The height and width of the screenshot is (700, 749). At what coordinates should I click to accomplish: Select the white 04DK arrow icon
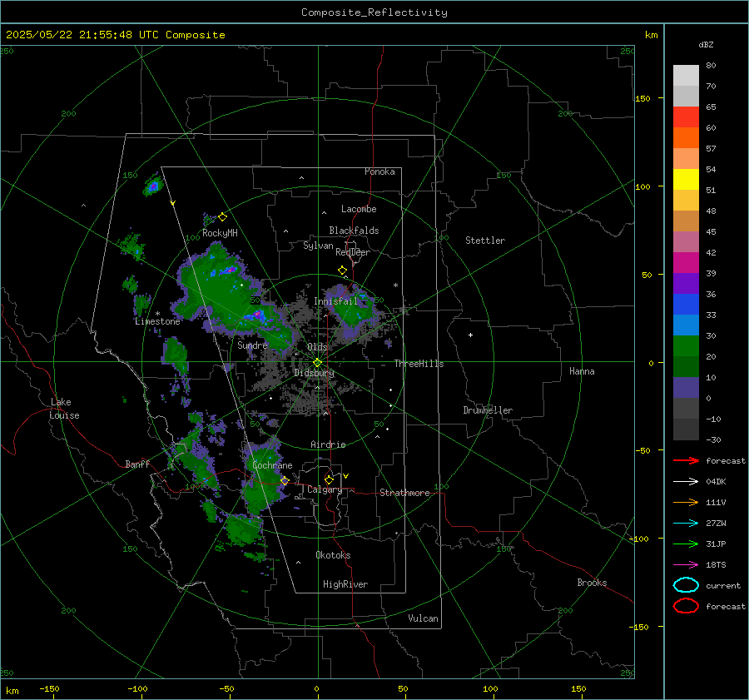686,481
